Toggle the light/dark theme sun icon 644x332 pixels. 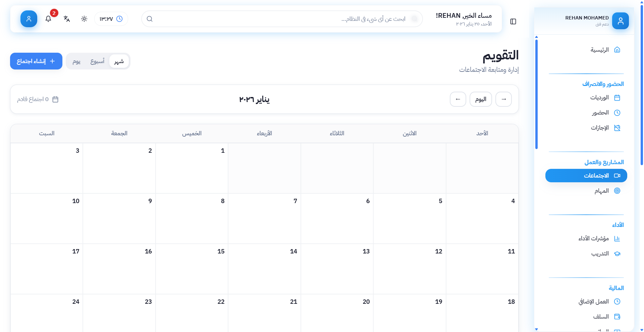coord(84,19)
